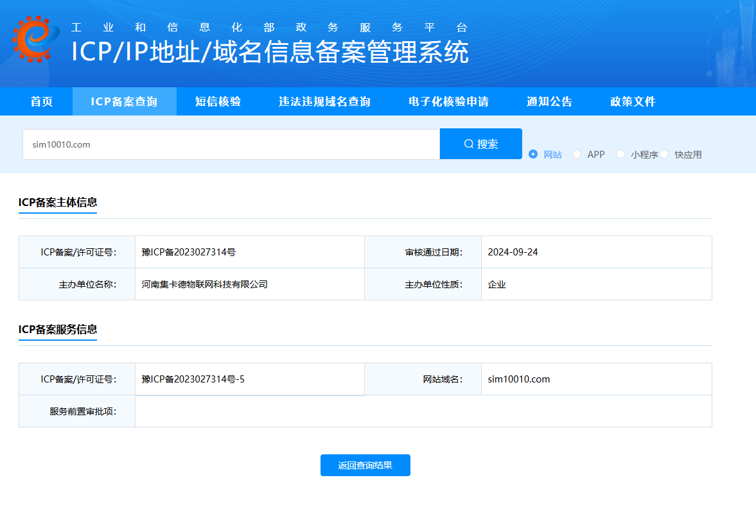The height and width of the screenshot is (532, 756).
Task: Click company name 河南集卡德物联网科技有限公司
Action: tap(204, 284)
